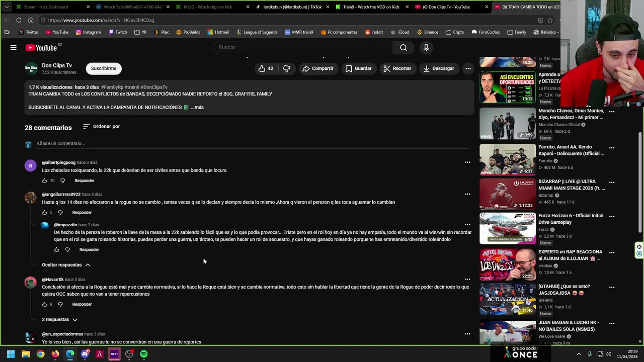Screen dimensions: 644x362
Task: Like the @angelbarrera8922 comment
Action: pyautogui.click(x=44, y=213)
